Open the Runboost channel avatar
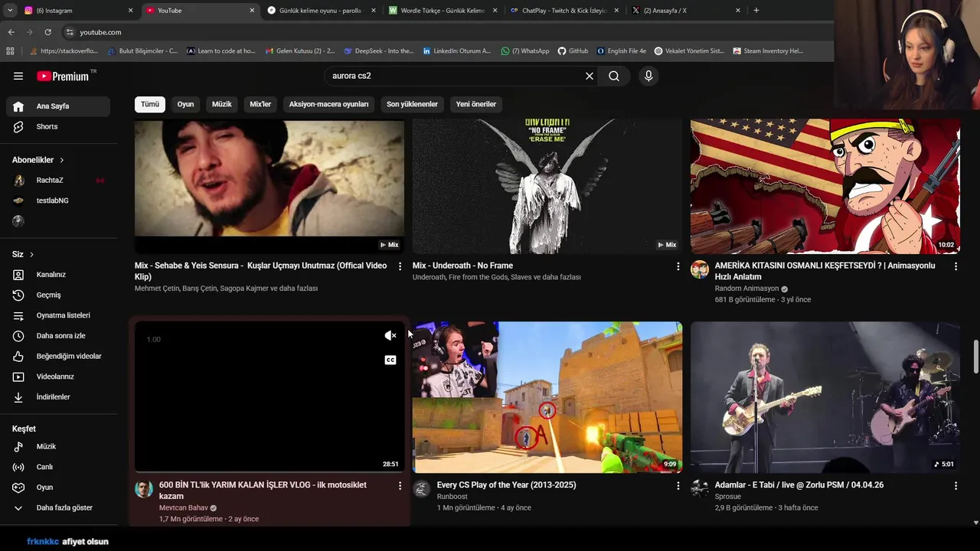This screenshot has width=980, height=551. (422, 489)
